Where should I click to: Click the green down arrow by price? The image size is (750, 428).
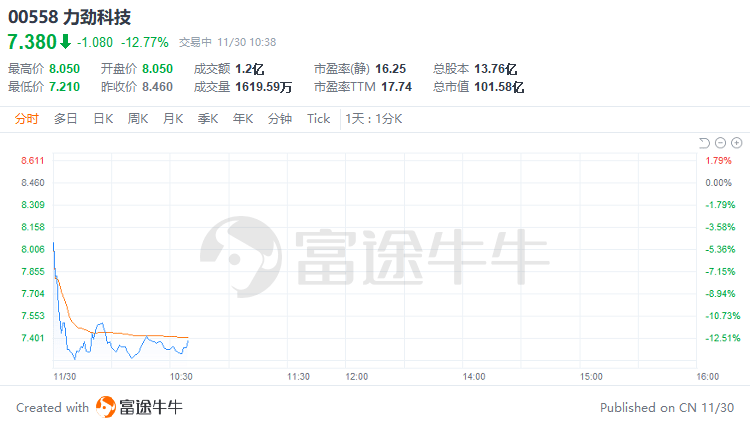coord(65,42)
